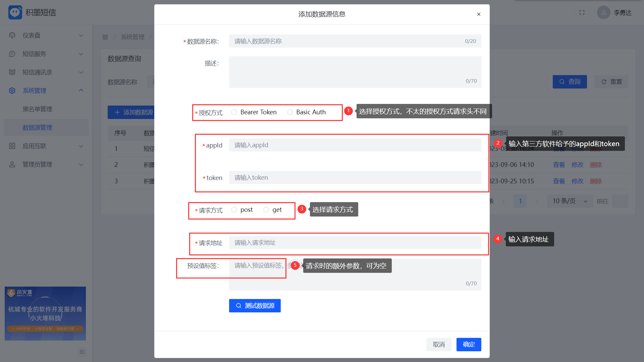The height and width of the screenshot is (362, 644).
Task: Click the 应用互联 grid icon in sidebar
Action: tap(12, 146)
